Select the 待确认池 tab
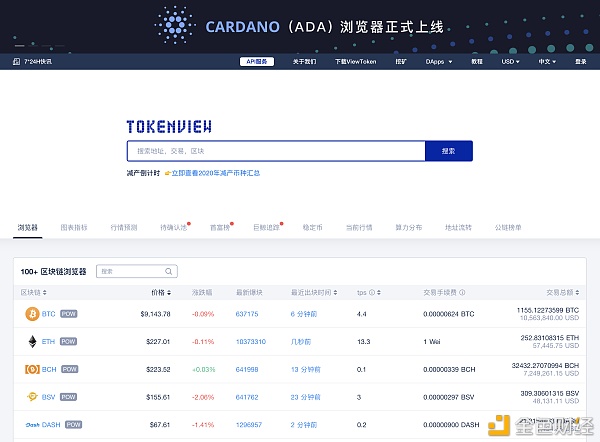Screen dimensions: 600x442 pyautogui.click(x=173, y=228)
